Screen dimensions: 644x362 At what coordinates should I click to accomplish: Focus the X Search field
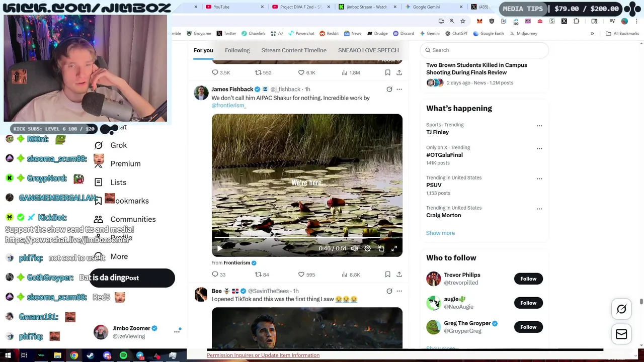[x=484, y=50]
